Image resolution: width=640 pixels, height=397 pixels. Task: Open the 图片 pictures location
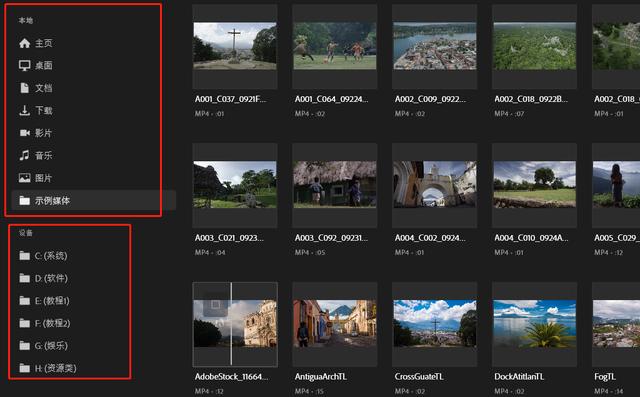(x=36, y=178)
